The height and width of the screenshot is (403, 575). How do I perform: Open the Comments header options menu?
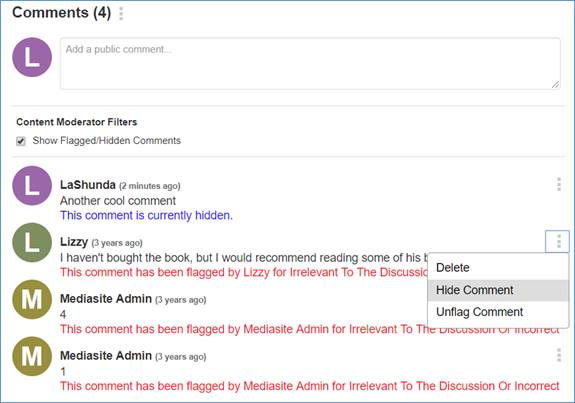coord(121,14)
